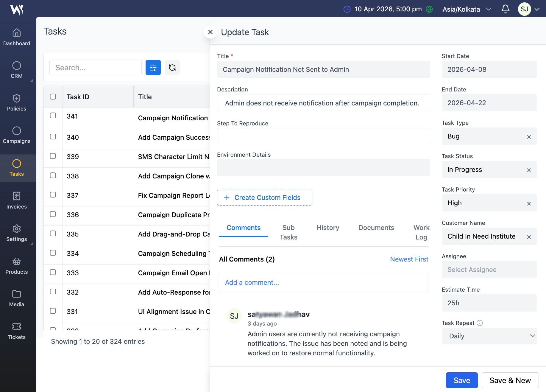546x392 pixels.
Task: Click the blue Save button
Action: (x=461, y=380)
